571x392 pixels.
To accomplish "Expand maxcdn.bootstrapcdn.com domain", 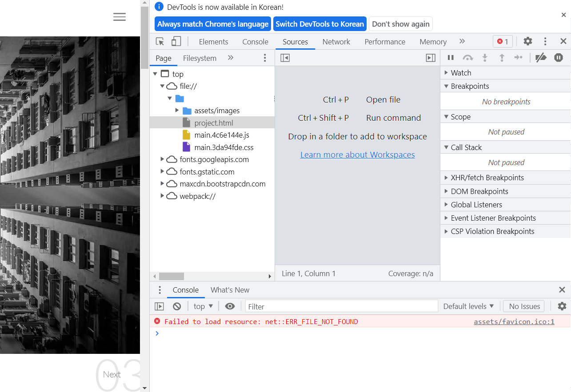I will coord(162,184).
